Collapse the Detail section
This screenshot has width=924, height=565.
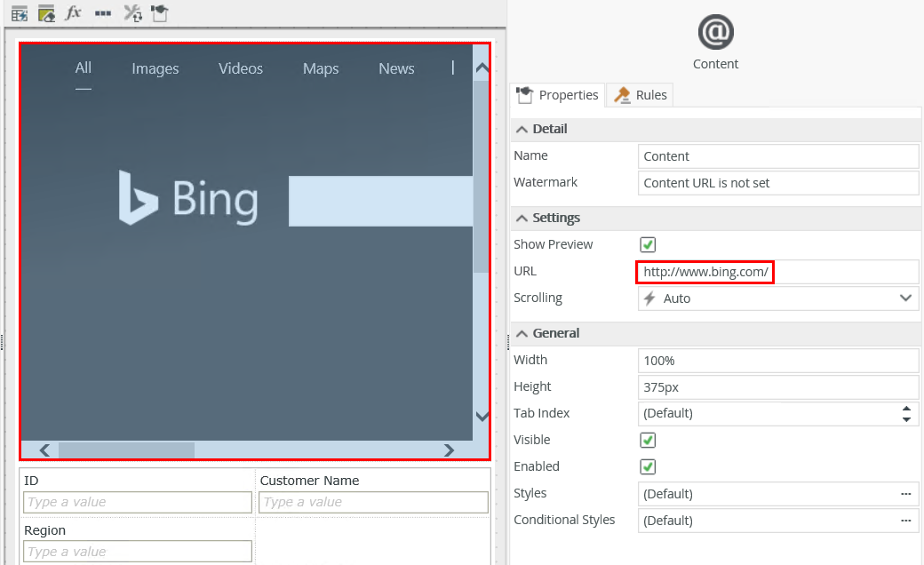[522, 129]
